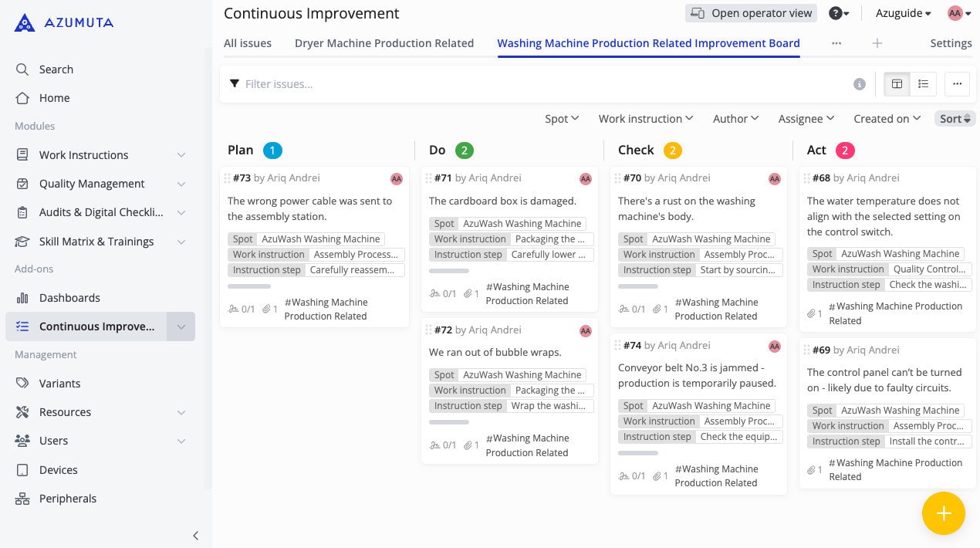Open Dryer Machine Production Related tab
This screenshot has width=980, height=548.
384,43
